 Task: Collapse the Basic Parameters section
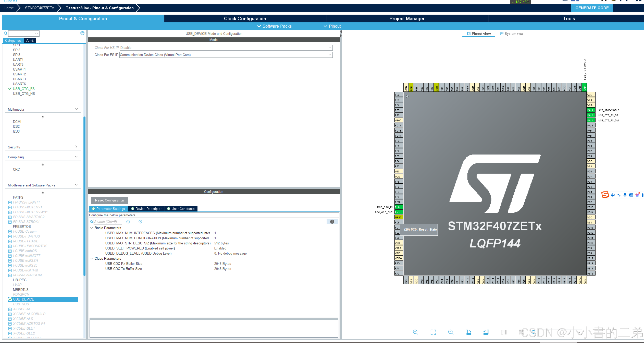click(x=92, y=228)
